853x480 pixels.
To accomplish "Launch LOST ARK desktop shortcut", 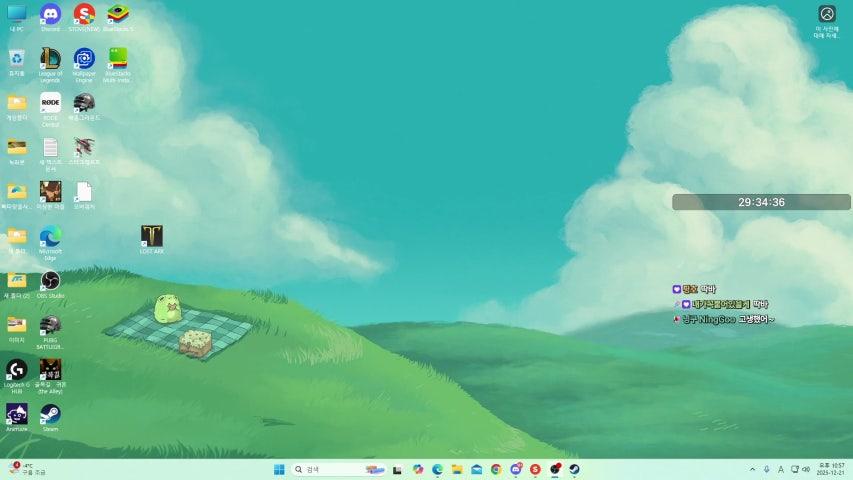I will coord(151,240).
